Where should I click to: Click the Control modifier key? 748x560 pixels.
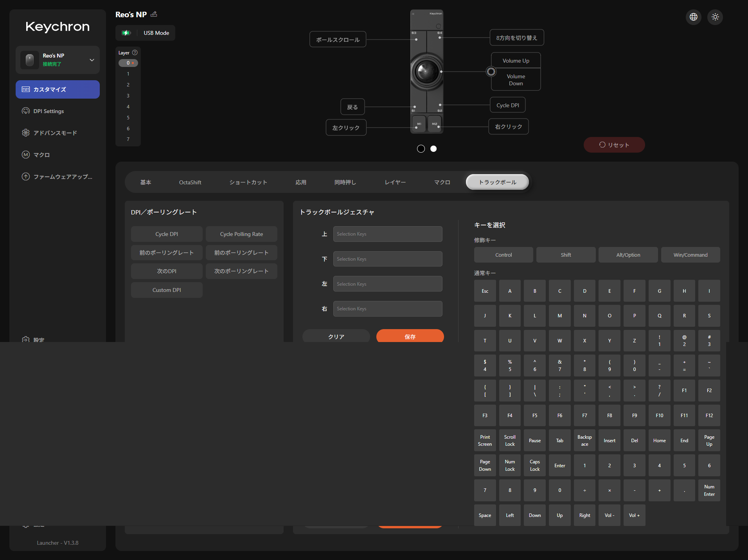tap(503, 255)
